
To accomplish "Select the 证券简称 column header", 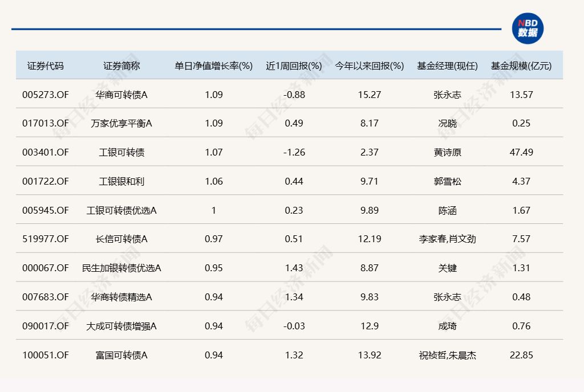I will (x=121, y=66).
